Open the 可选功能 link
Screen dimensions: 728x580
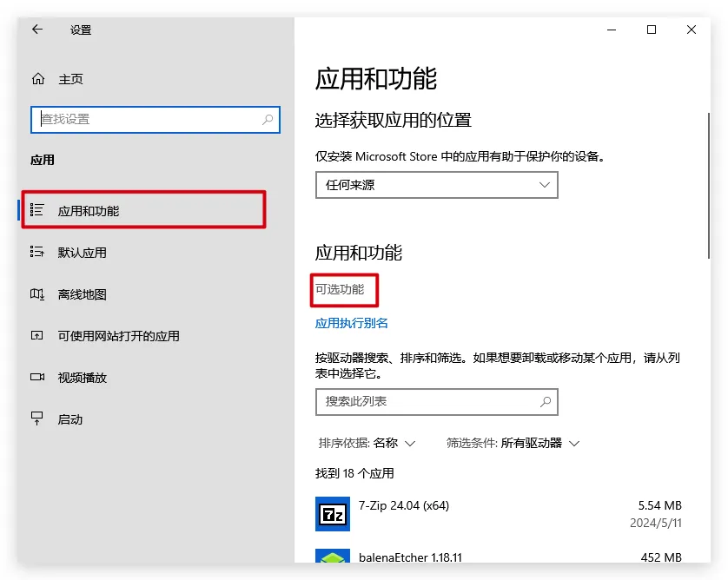(340, 290)
